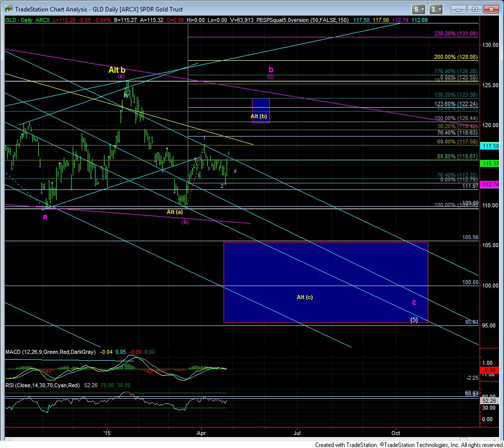Click the 176.40% (126.28) Fibonacci label
This screenshot has width=504, height=448.
456,71
